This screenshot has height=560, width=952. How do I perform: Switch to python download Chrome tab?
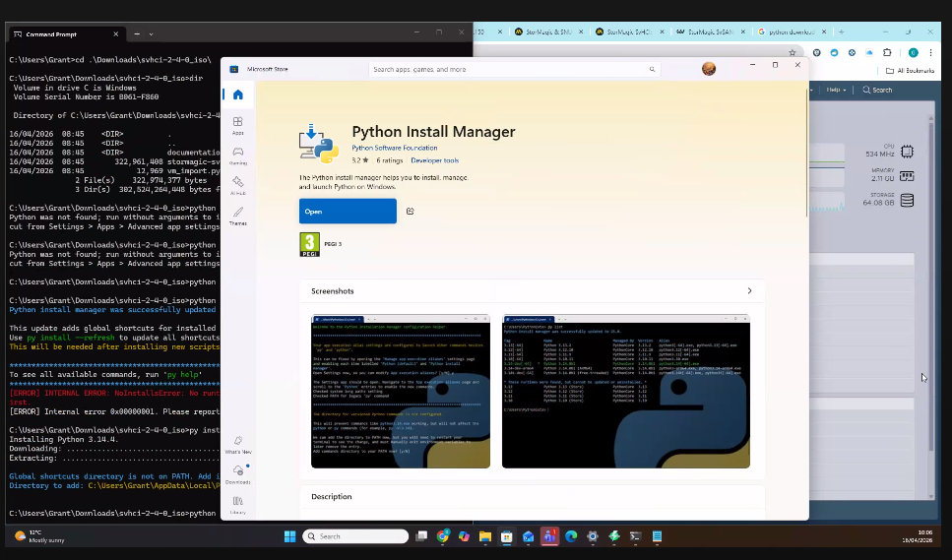coord(793,31)
